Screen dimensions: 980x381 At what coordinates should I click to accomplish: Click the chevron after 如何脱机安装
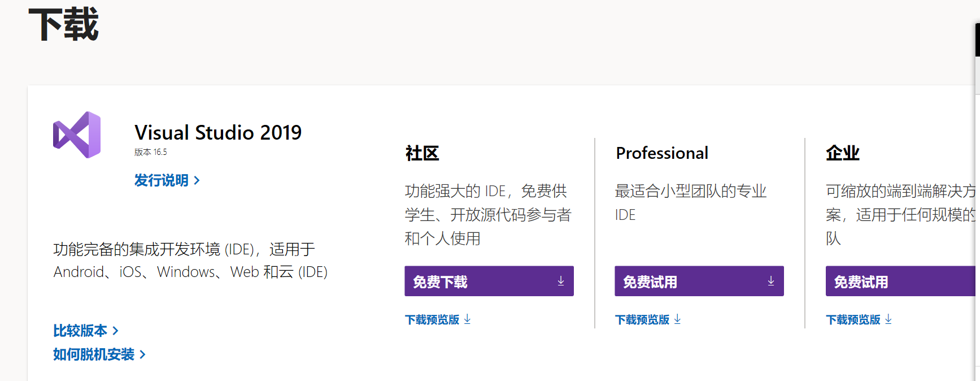coord(142,354)
